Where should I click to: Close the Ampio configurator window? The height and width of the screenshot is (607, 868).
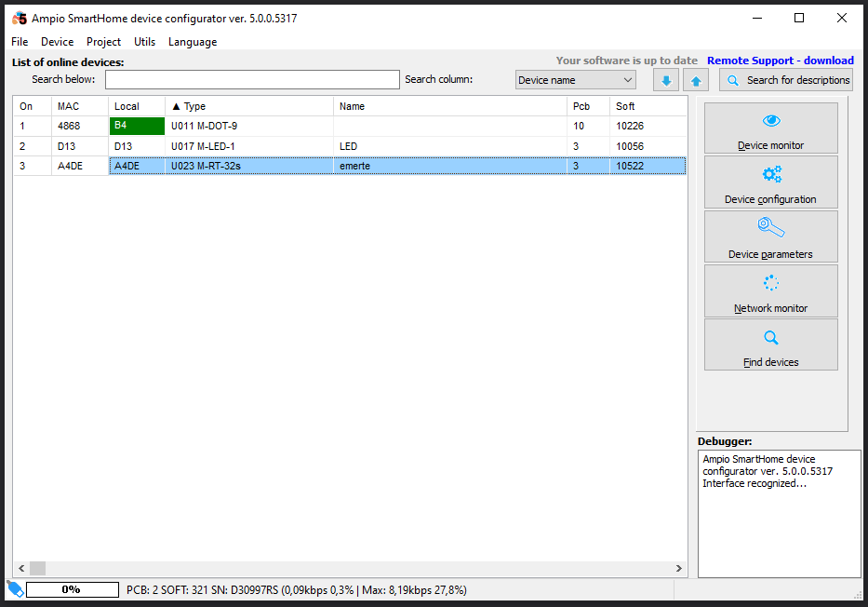pyautogui.click(x=841, y=19)
